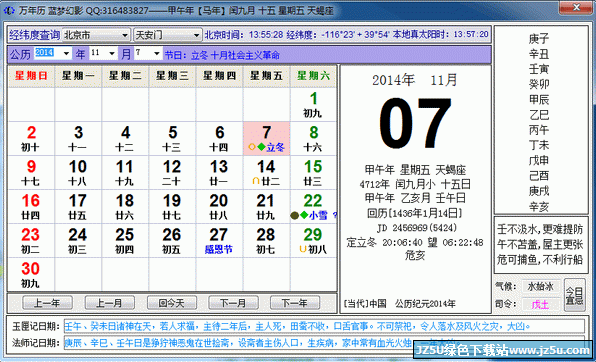
Task: Click 丙午 in the hour list
Action: [x=539, y=130]
